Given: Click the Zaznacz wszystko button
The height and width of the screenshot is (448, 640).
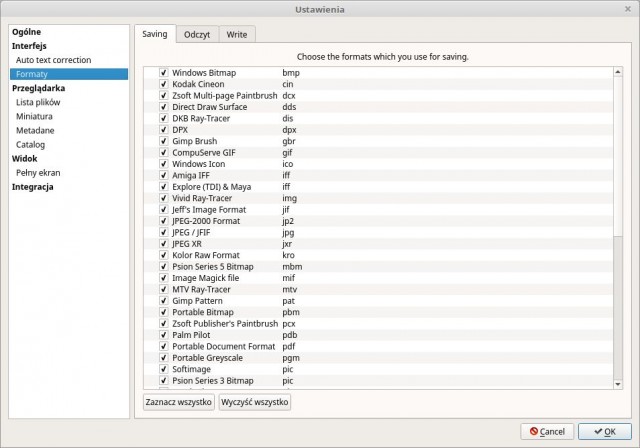Looking at the screenshot, I should (x=179, y=402).
